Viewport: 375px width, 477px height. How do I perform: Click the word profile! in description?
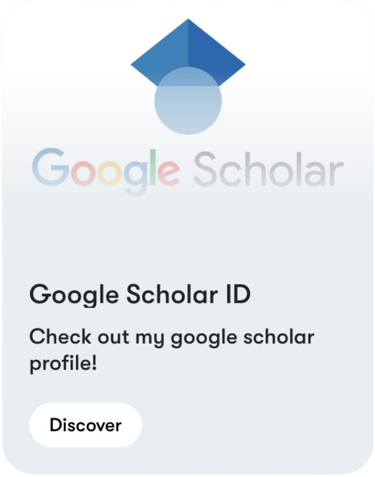tap(63, 363)
